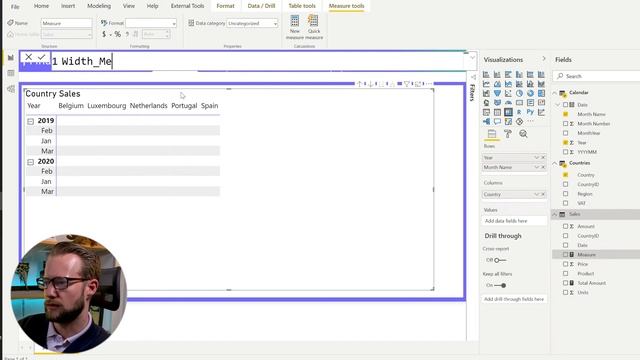Open the Analytics magnifier tab

tap(523, 134)
